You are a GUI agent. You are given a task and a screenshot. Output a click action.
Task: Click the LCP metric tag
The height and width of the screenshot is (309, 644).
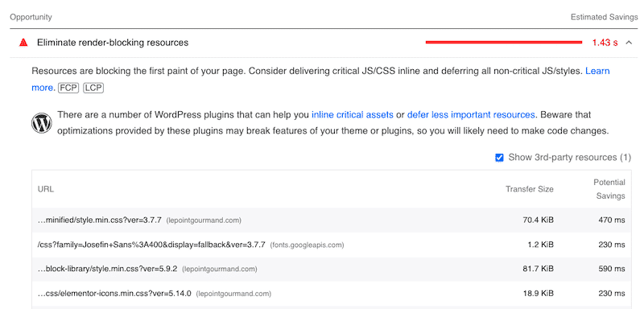(93, 88)
